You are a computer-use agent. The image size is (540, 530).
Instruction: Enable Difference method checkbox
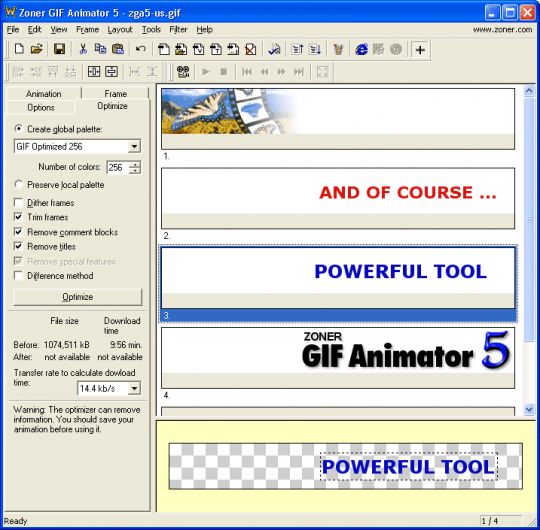18,276
